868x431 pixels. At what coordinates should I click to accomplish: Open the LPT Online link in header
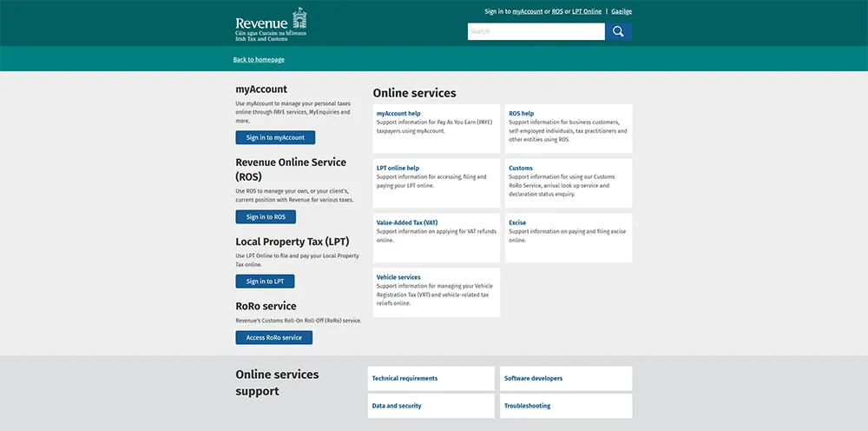click(587, 11)
